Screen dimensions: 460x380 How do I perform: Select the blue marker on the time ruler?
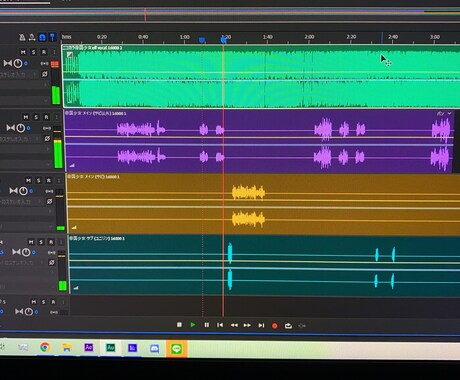point(202,40)
